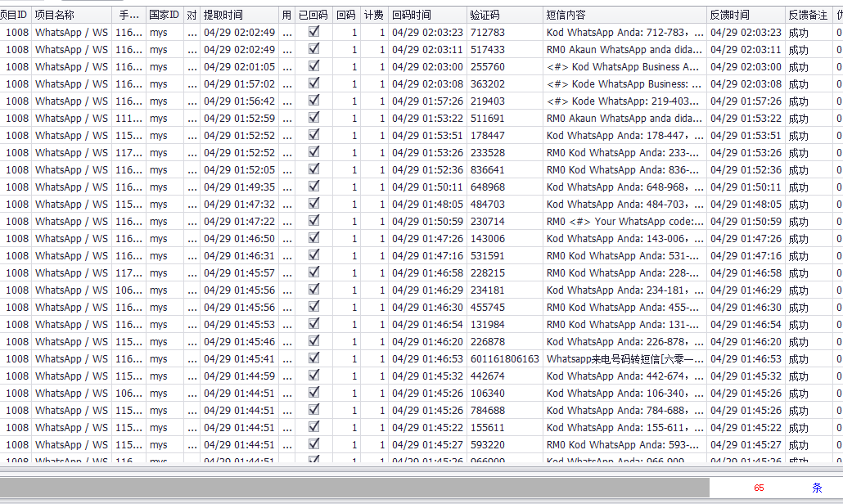This screenshot has height=504, width=843.
Task: Select SMS '<#> Kod WhatsApp Business A...'
Action: click(623, 66)
